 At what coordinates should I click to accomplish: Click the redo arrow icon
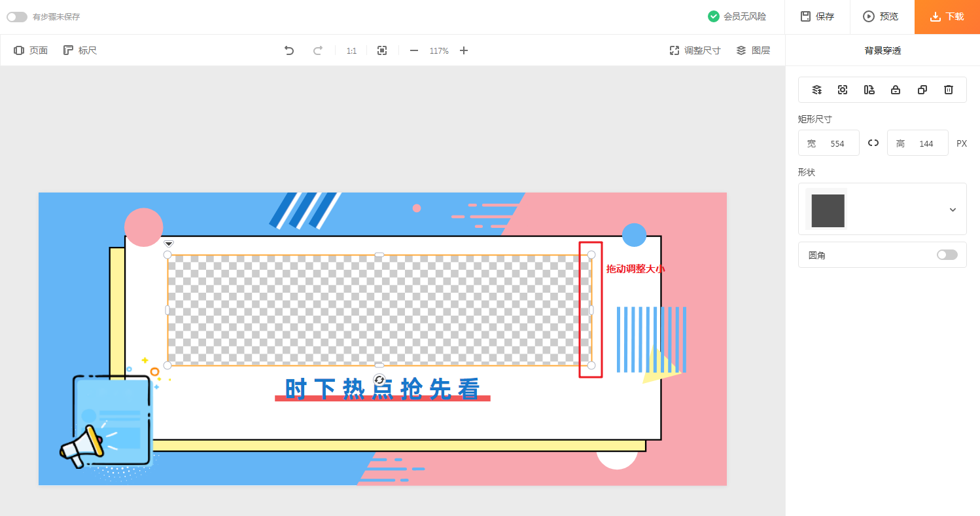(x=318, y=50)
